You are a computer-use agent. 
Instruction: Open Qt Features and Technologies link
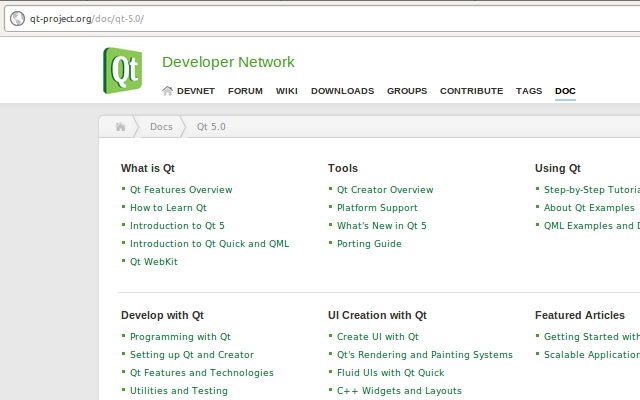202,373
